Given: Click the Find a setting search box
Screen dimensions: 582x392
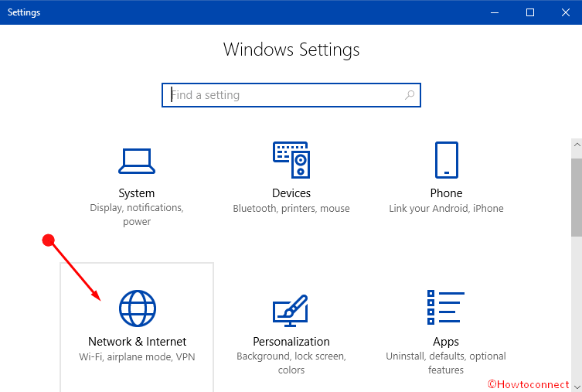Looking at the screenshot, I should (x=291, y=95).
